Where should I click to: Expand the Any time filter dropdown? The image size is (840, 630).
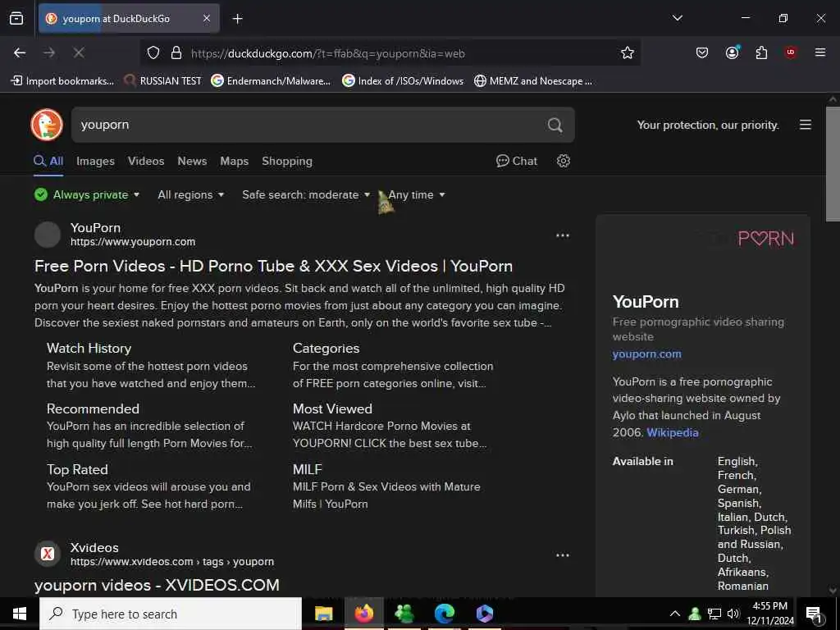coord(417,195)
